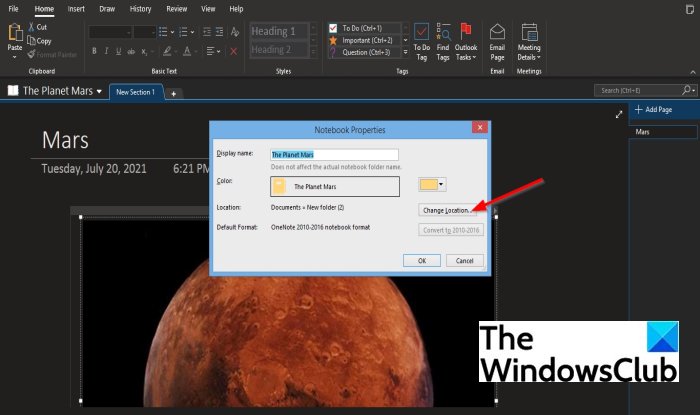Viewport: 700px width, 415px height.
Task: Click the Cut scissors icon
Action: click(34, 28)
